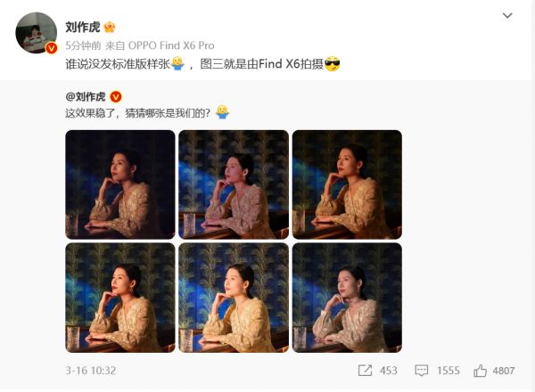535x392 pixels.
Task: Open comments via speech bubble icon
Action: [422, 371]
